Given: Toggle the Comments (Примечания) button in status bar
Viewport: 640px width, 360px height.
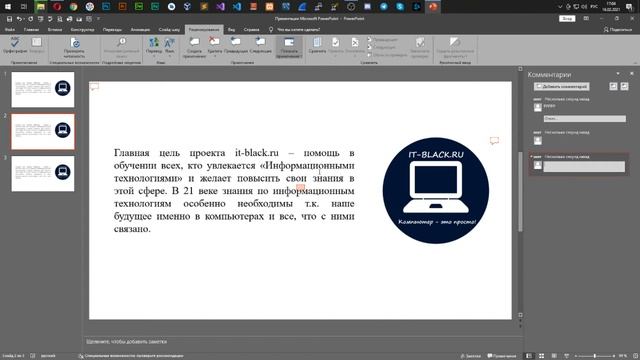Looking at the screenshot, I should [502, 356].
